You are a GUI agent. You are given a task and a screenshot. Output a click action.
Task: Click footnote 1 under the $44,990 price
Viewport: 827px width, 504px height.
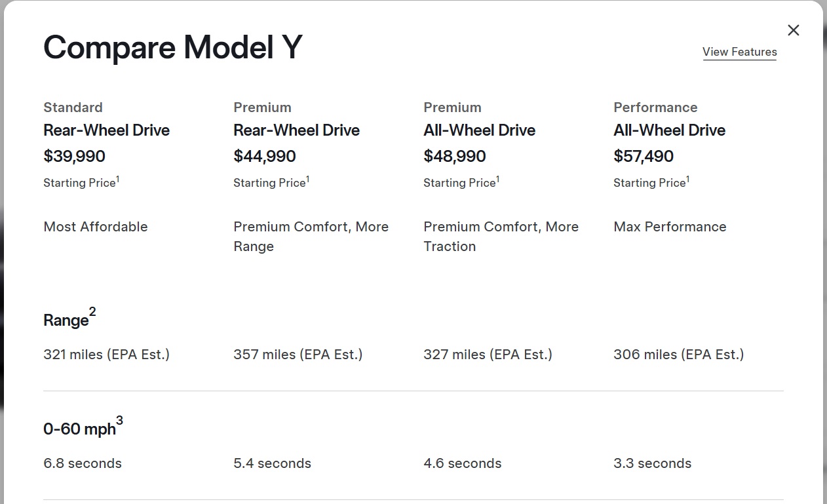(307, 179)
